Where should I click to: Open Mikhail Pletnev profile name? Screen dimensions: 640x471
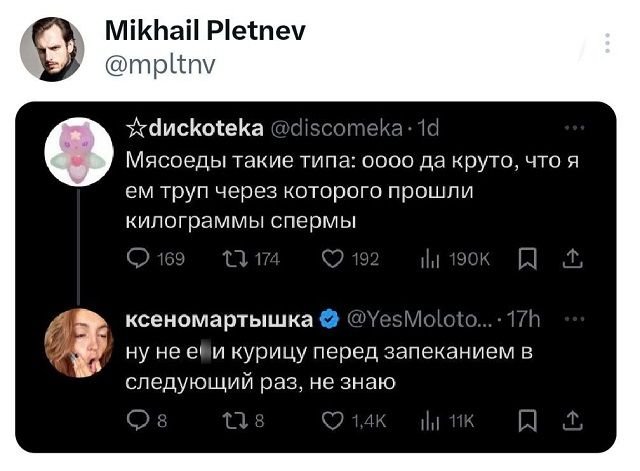pyautogui.click(x=205, y=33)
